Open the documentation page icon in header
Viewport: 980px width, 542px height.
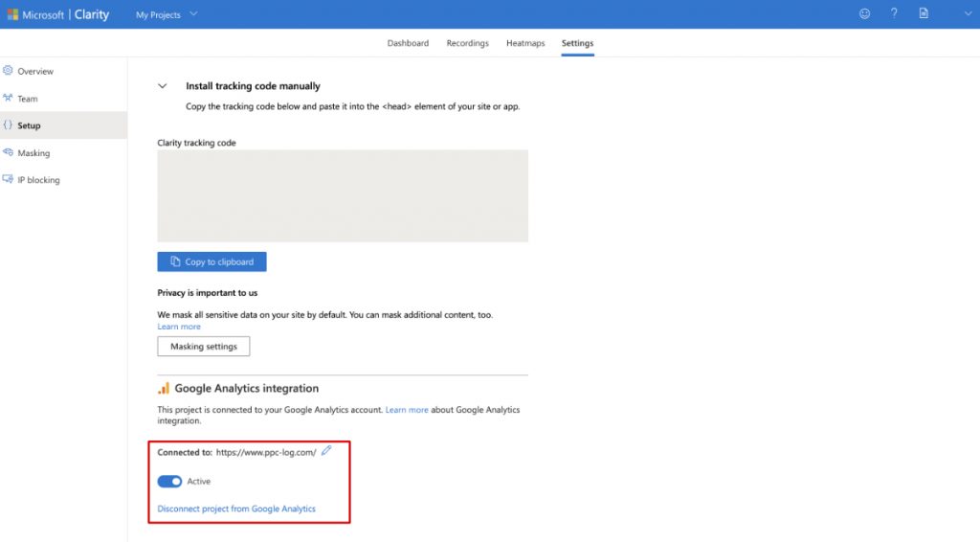[x=924, y=13]
